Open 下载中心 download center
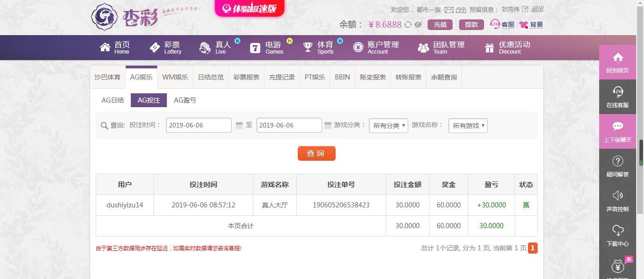 [x=618, y=236]
